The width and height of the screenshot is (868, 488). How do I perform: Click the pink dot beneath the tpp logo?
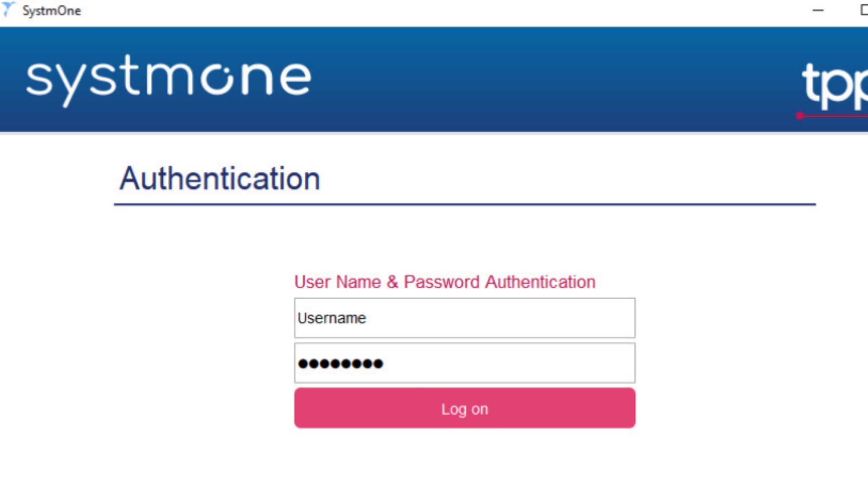point(800,116)
